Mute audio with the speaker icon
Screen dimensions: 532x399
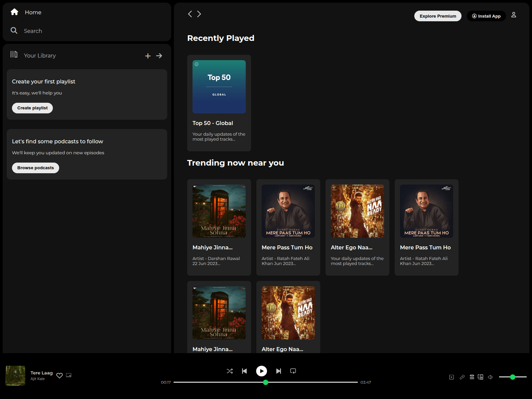coord(490,377)
